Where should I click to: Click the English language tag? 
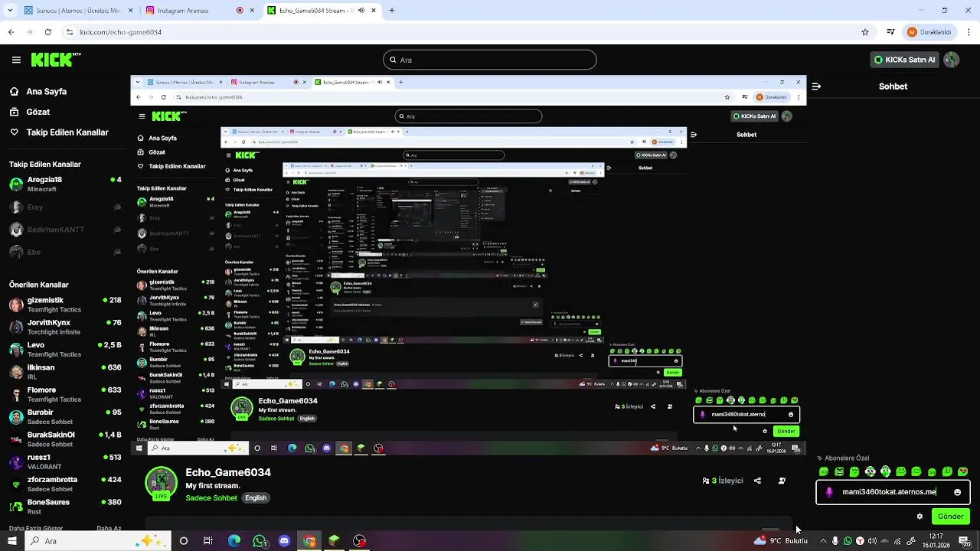pyautogui.click(x=256, y=498)
